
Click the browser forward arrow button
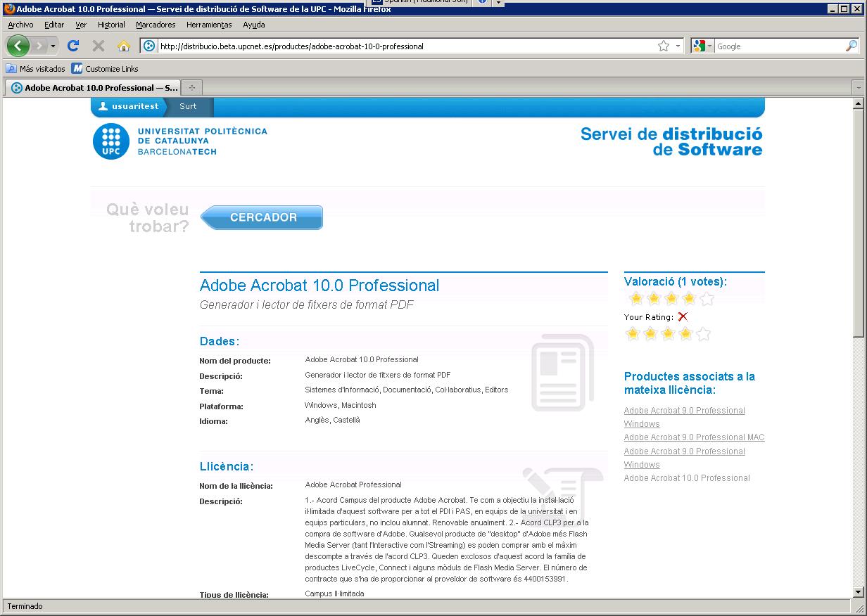pyautogui.click(x=39, y=46)
